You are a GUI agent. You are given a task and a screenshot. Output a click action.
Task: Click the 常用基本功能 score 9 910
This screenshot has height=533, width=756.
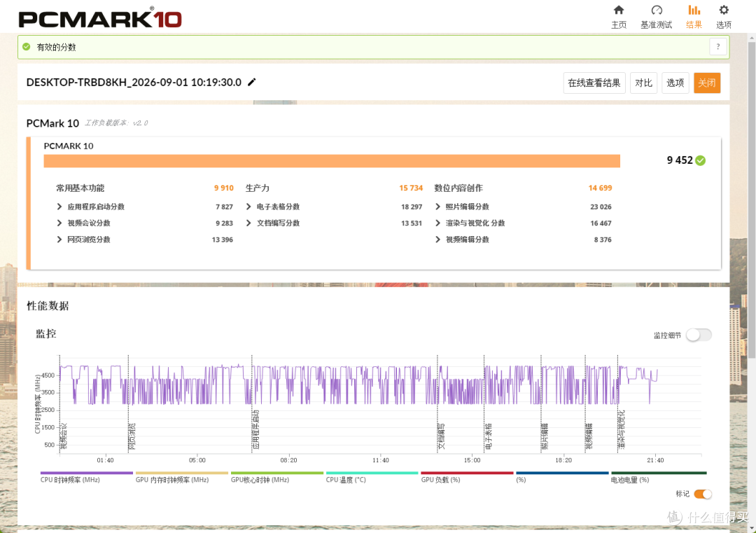click(x=224, y=188)
